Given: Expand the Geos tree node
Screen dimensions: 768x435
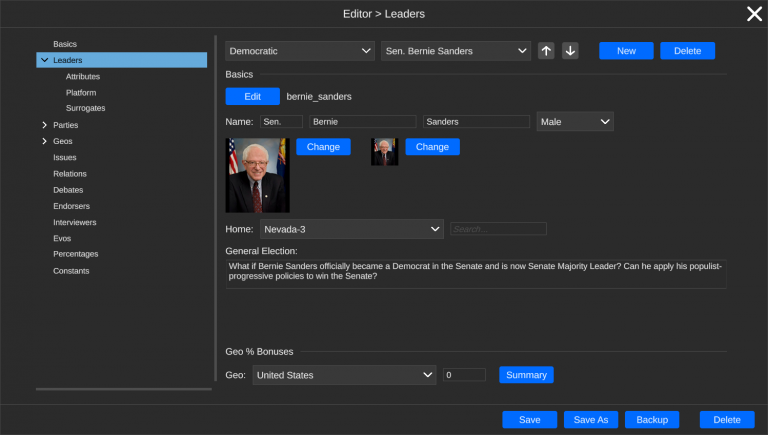Looking at the screenshot, I should tap(44, 141).
